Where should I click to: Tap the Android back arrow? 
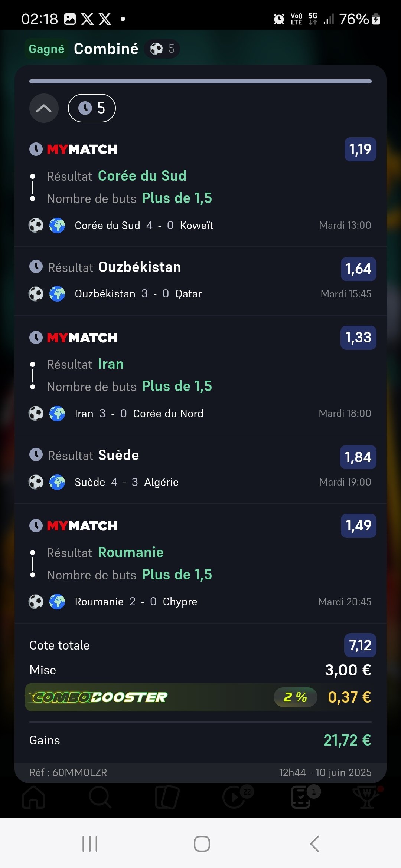click(x=314, y=844)
